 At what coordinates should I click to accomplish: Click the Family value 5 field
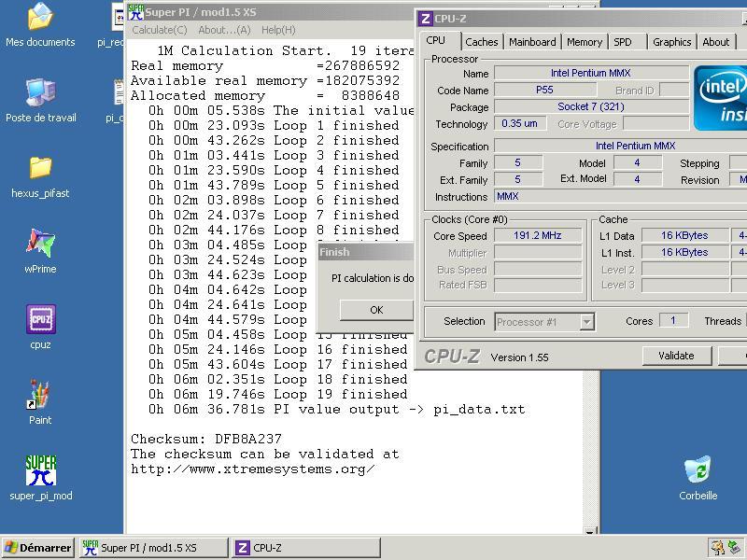point(518,162)
